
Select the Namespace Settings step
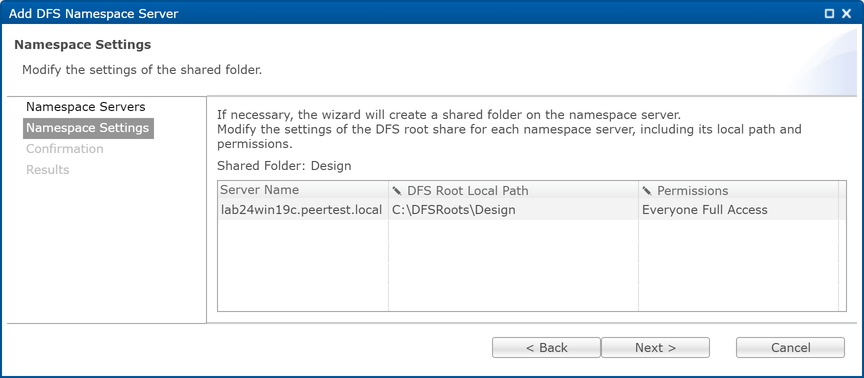coord(88,128)
